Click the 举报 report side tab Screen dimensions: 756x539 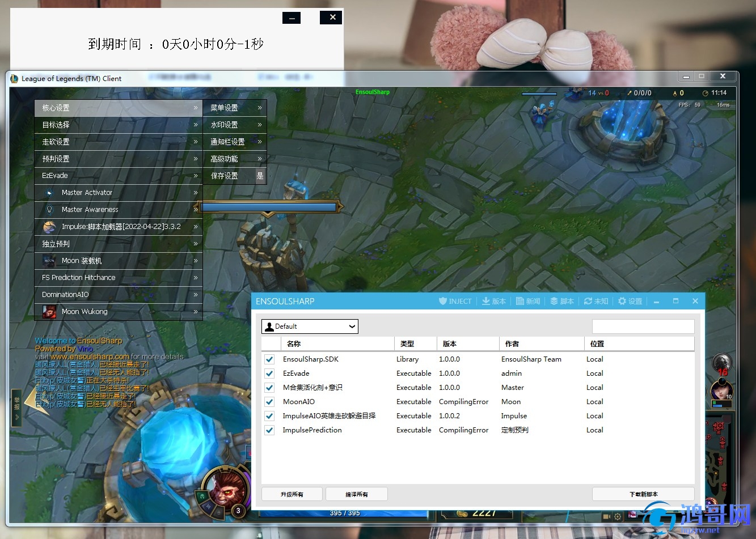tap(17, 408)
